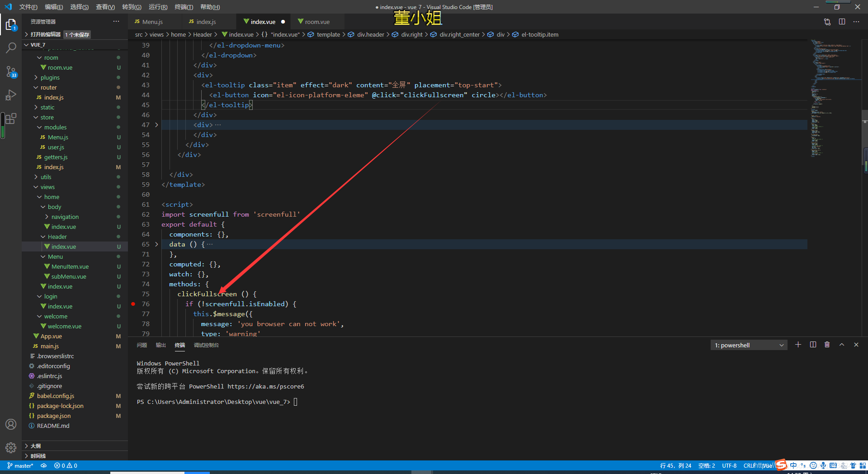Viewport: 868px width, 474px height.
Task: Click the line and column status indicator
Action: tap(675, 465)
